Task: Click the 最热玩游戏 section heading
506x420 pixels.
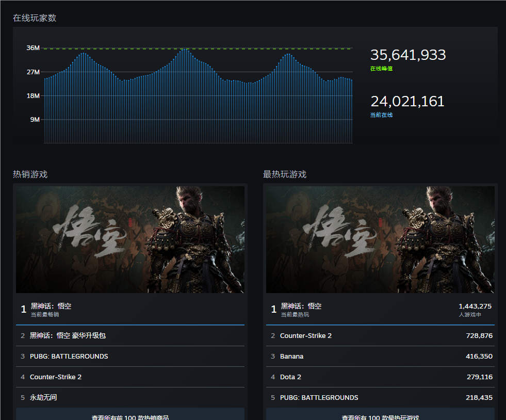Action: click(285, 174)
